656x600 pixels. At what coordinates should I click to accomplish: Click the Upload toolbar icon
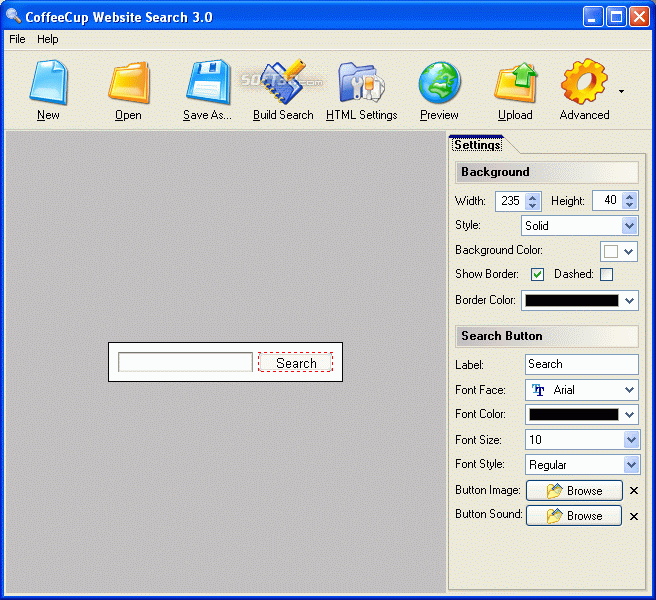[x=515, y=82]
